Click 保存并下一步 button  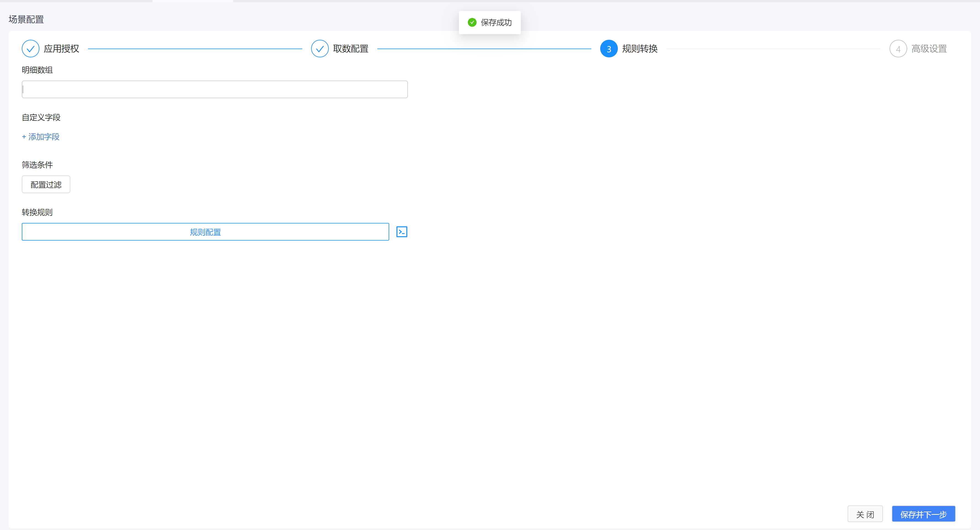point(923,514)
